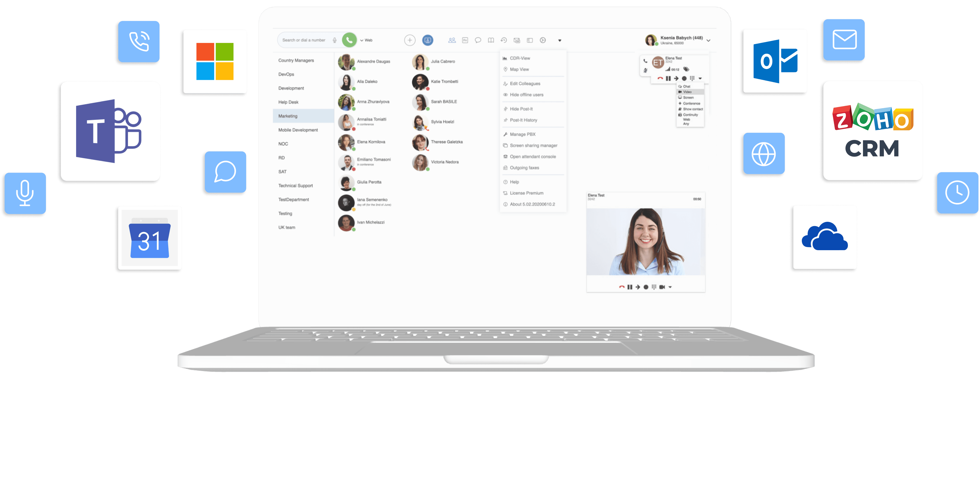Record the call in Elena Test card
This screenshot has width=980, height=495.
pos(684,78)
